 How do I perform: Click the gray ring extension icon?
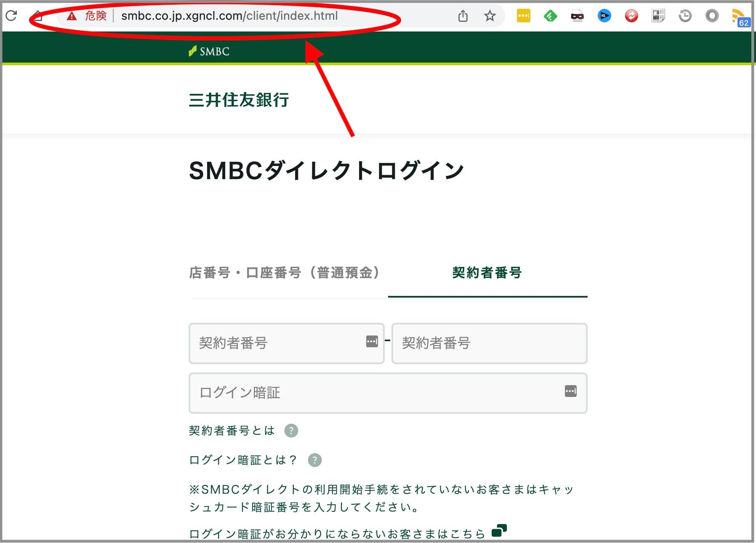(x=712, y=16)
